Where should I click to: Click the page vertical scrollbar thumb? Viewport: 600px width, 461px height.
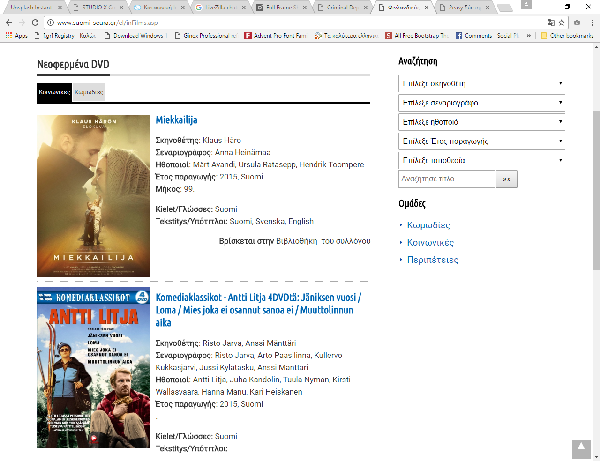click(596, 191)
